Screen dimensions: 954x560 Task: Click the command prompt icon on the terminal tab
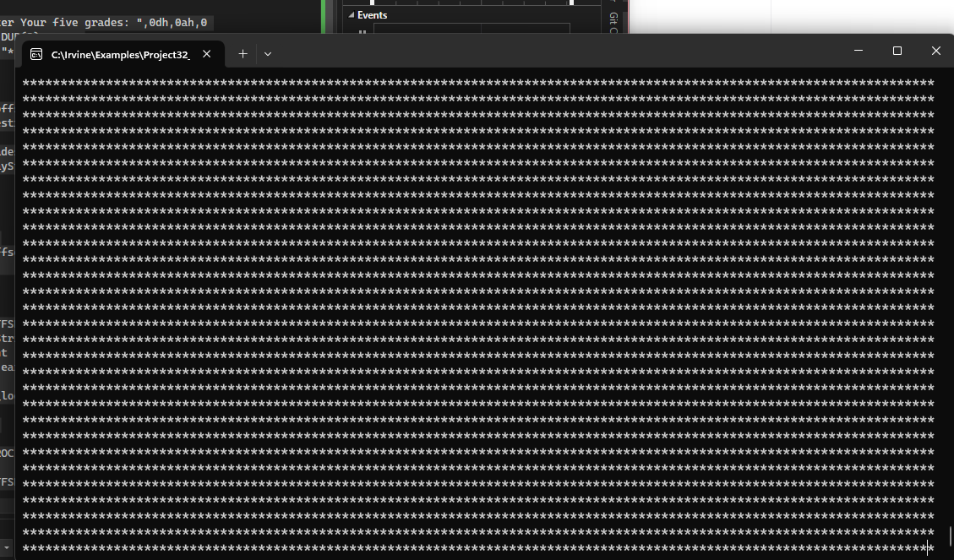tap(35, 53)
